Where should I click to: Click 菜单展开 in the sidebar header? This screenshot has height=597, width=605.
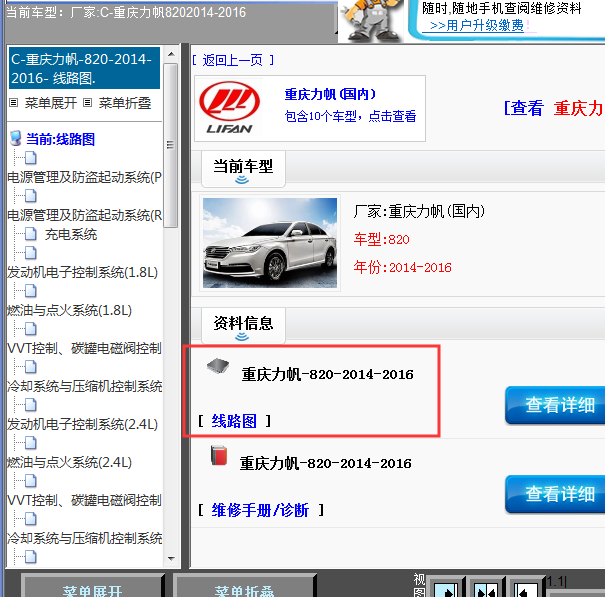(51, 103)
